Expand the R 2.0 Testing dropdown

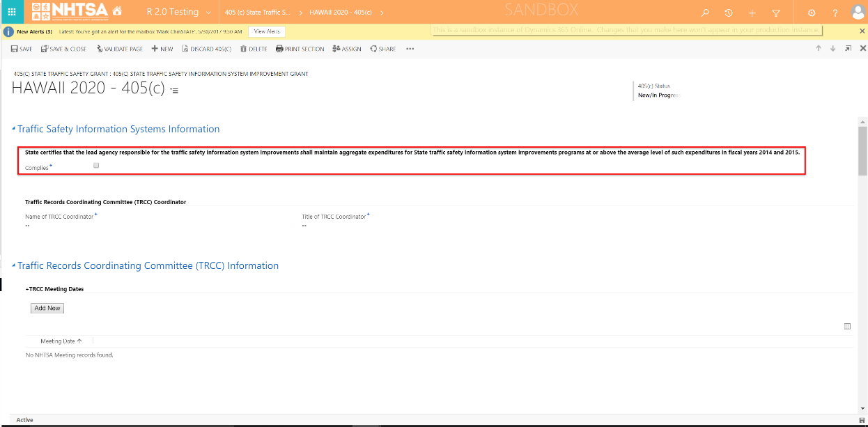pos(209,13)
